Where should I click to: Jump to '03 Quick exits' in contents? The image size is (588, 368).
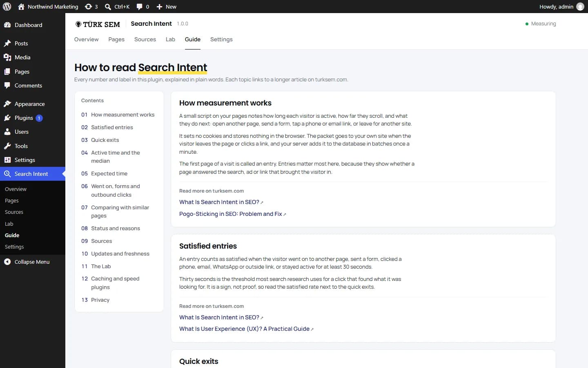click(100, 140)
